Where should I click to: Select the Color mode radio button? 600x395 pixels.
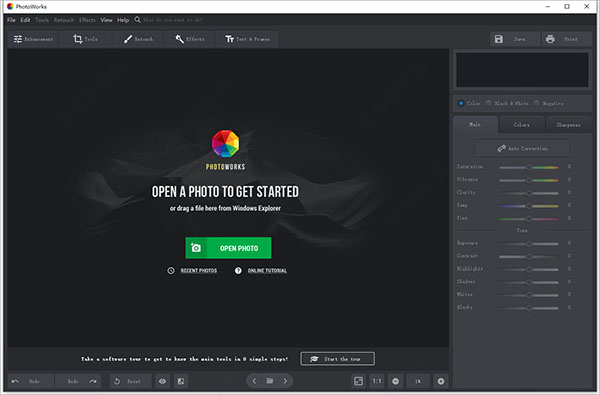coord(461,103)
